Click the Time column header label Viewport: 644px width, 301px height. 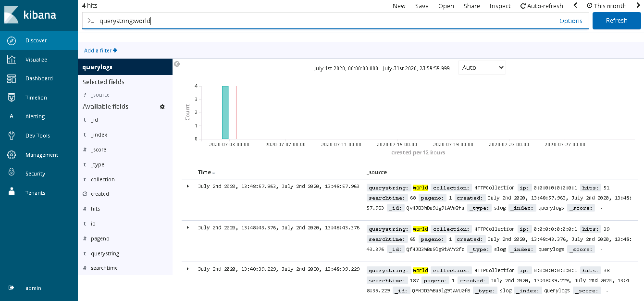(204, 172)
